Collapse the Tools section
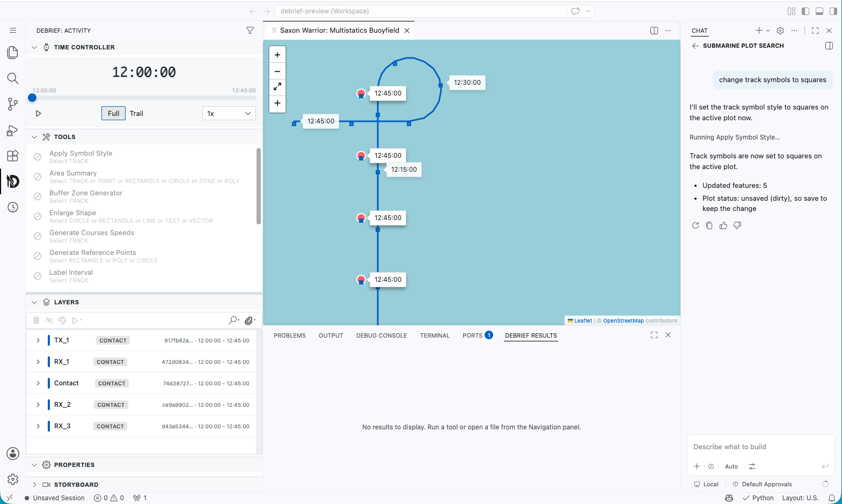Screen dimensions: 842x504 tap(34, 137)
